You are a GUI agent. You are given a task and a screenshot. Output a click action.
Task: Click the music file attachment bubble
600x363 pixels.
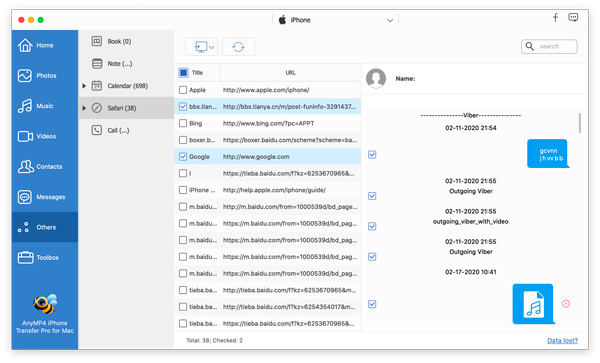pos(533,304)
